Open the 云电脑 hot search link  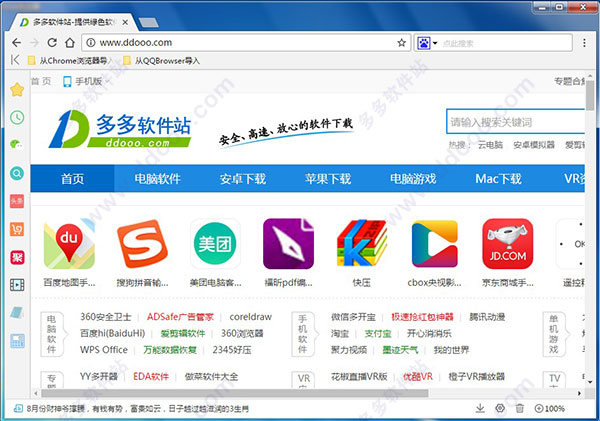click(x=490, y=145)
